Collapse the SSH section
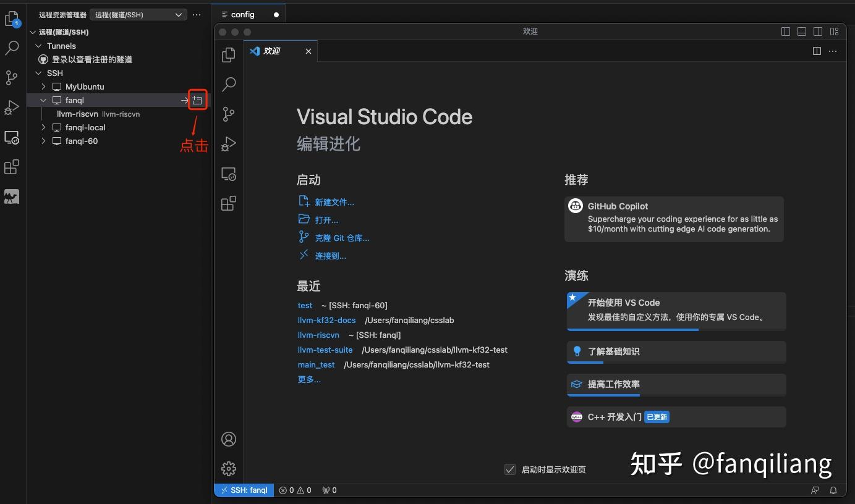 click(38, 73)
